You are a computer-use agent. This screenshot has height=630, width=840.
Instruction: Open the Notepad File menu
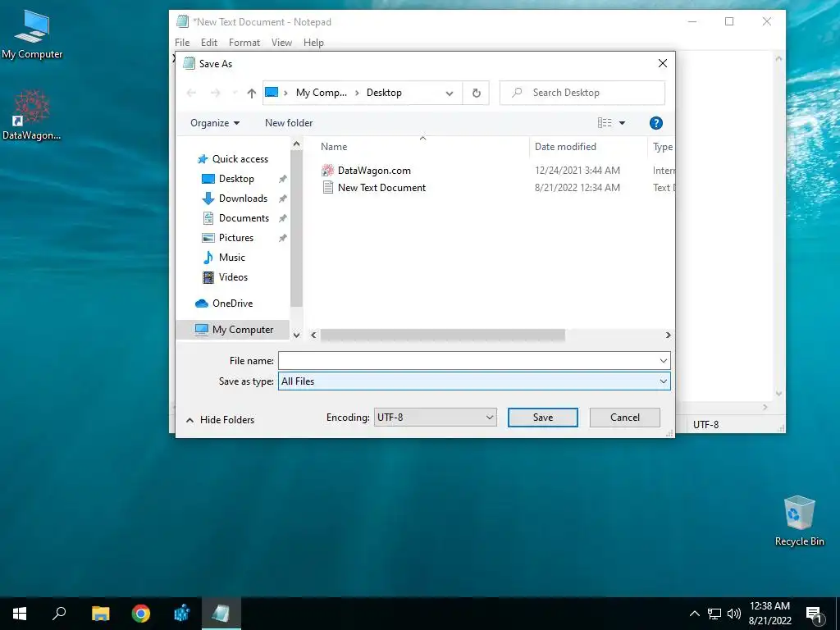pyautogui.click(x=182, y=43)
